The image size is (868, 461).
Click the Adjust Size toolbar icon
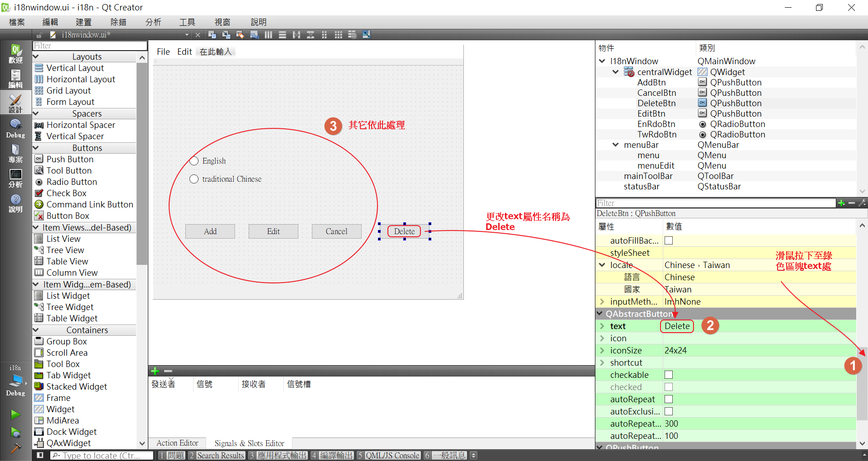click(x=367, y=35)
